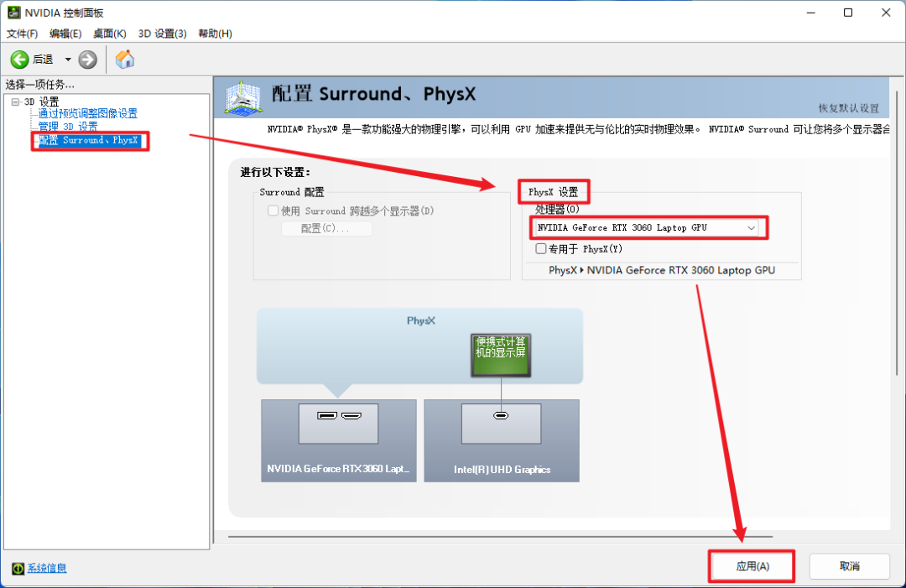Click 恢复默认设置 link

849,108
